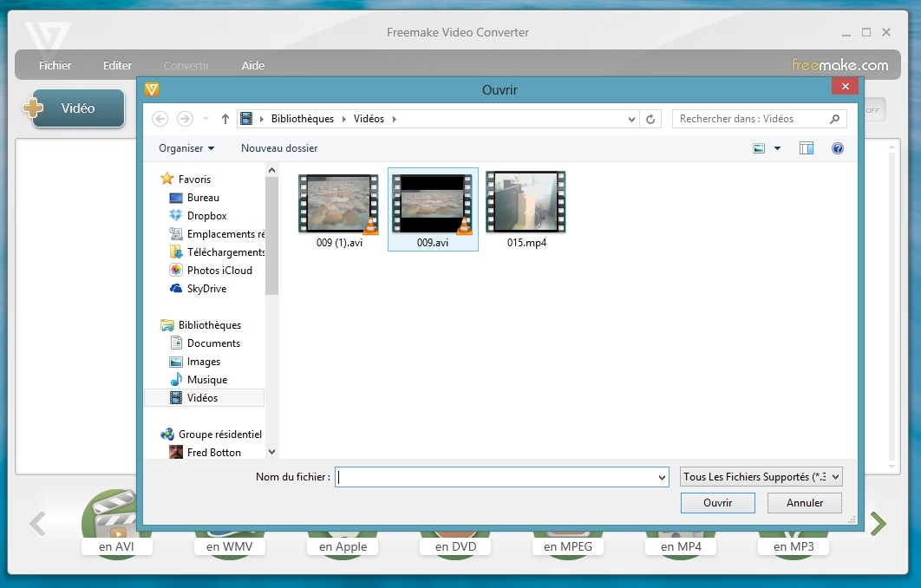921x588 pixels.
Task: Refresh the Vidéos folder listing
Action: click(650, 119)
